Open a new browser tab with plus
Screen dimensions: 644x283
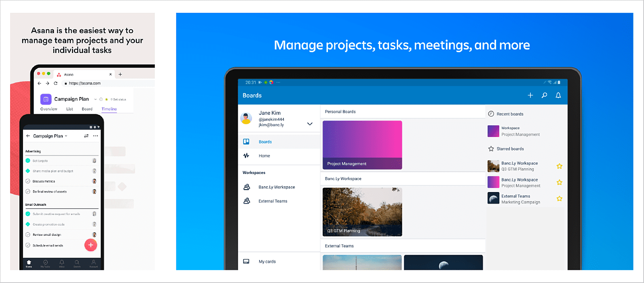(x=120, y=74)
